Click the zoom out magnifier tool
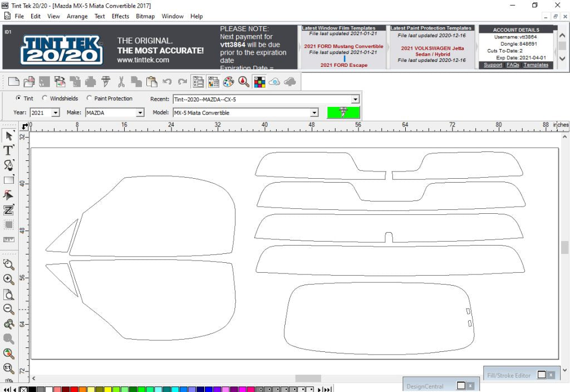Screen dimensions: 570x392 tap(9, 309)
